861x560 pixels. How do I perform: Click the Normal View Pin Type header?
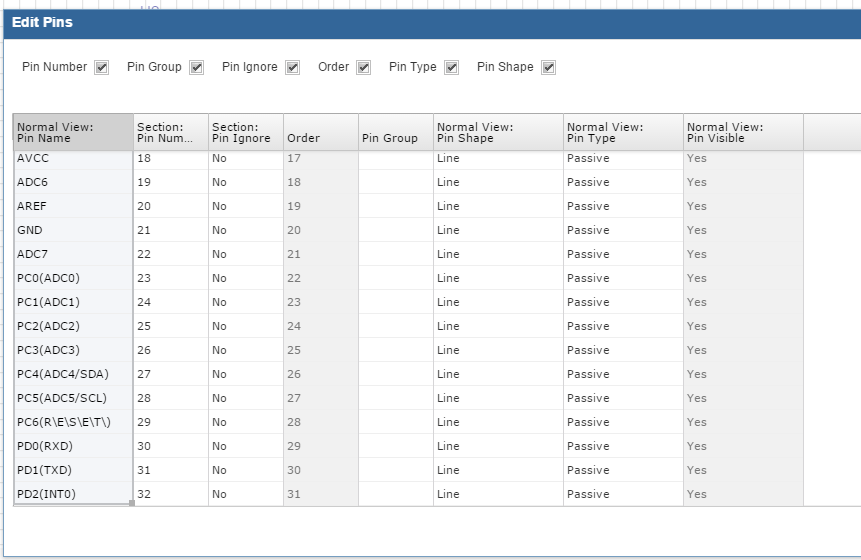click(x=624, y=132)
